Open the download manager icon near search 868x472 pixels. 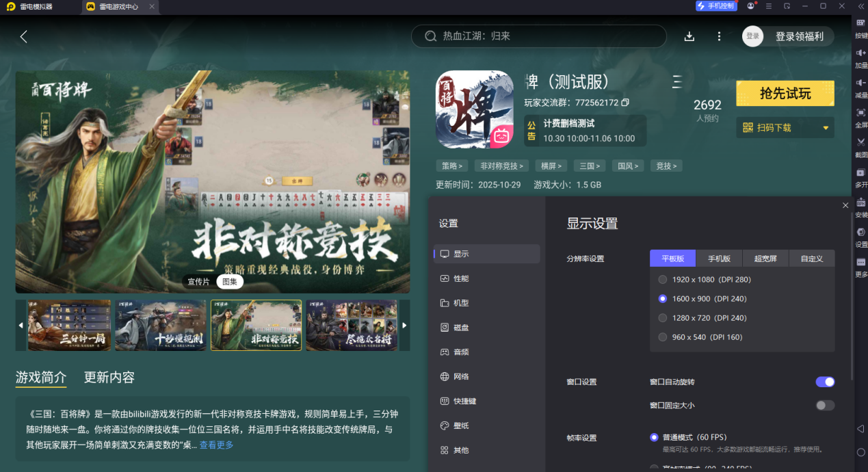coord(689,36)
